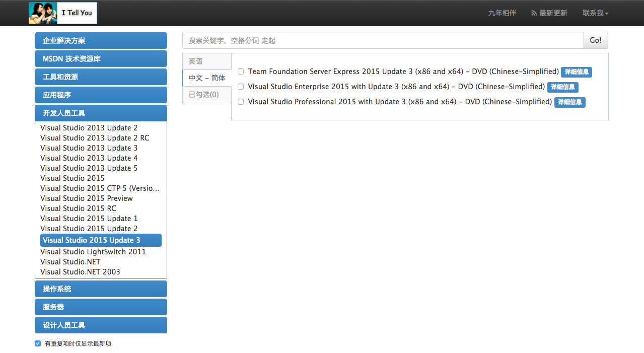Select Visual Studio.NET 2003 in the list
644x353 pixels.
coord(80,271)
